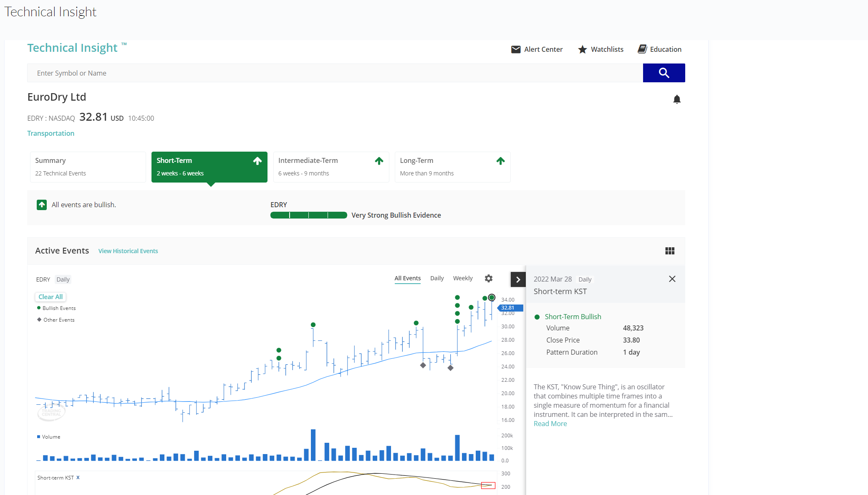Select the Short-Term tab

pos(209,167)
